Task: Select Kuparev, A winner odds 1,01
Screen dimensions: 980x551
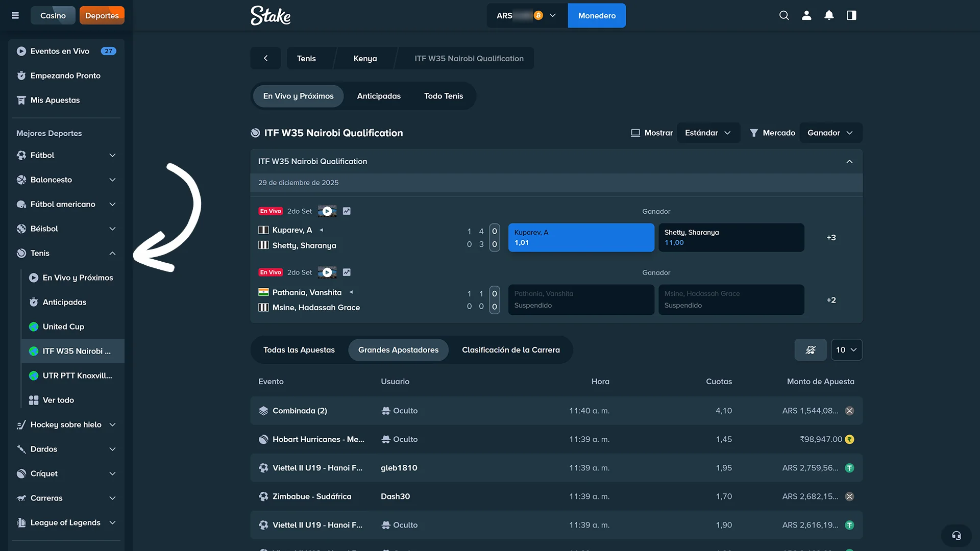Action: pos(581,237)
